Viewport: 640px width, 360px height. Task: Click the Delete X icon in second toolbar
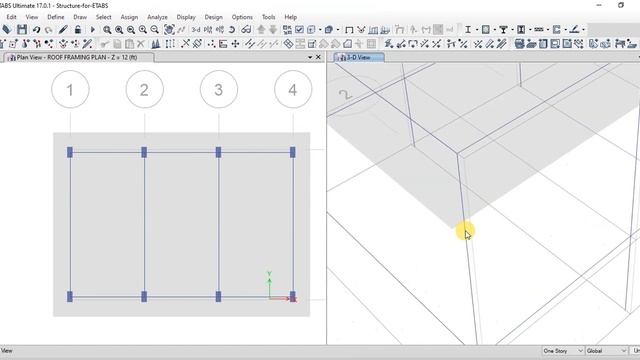[141, 44]
